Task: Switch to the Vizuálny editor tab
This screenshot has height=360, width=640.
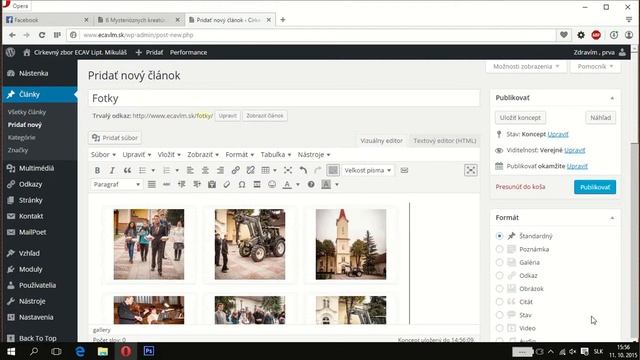Action: click(x=381, y=140)
